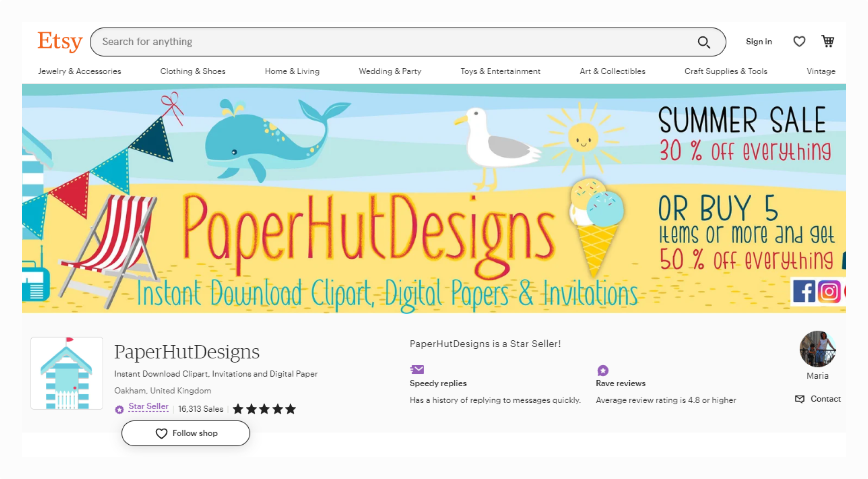The width and height of the screenshot is (868, 479).
Task: Click 'Average review rating is 4.8 or higher'
Action: 666,400
